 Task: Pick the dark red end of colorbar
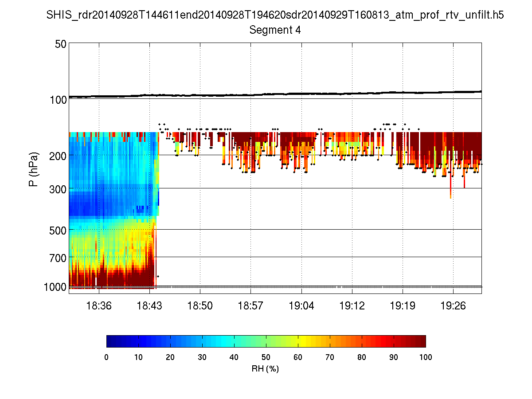click(421, 341)
